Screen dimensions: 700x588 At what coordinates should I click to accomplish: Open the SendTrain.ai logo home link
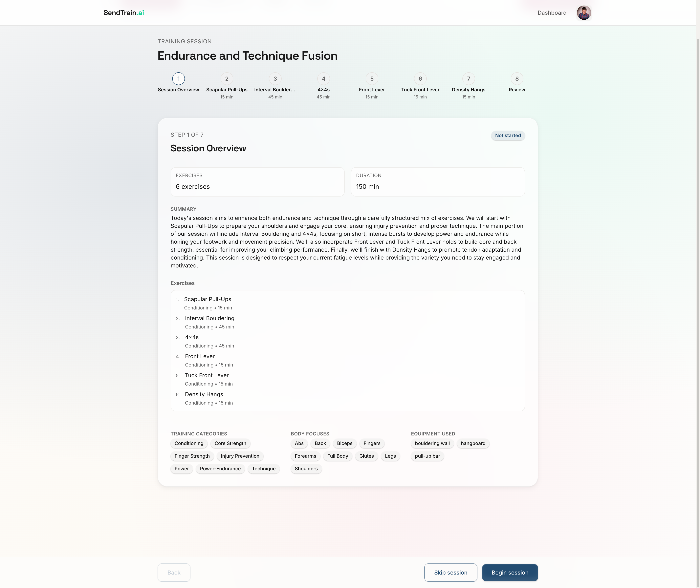click(124, 13)
